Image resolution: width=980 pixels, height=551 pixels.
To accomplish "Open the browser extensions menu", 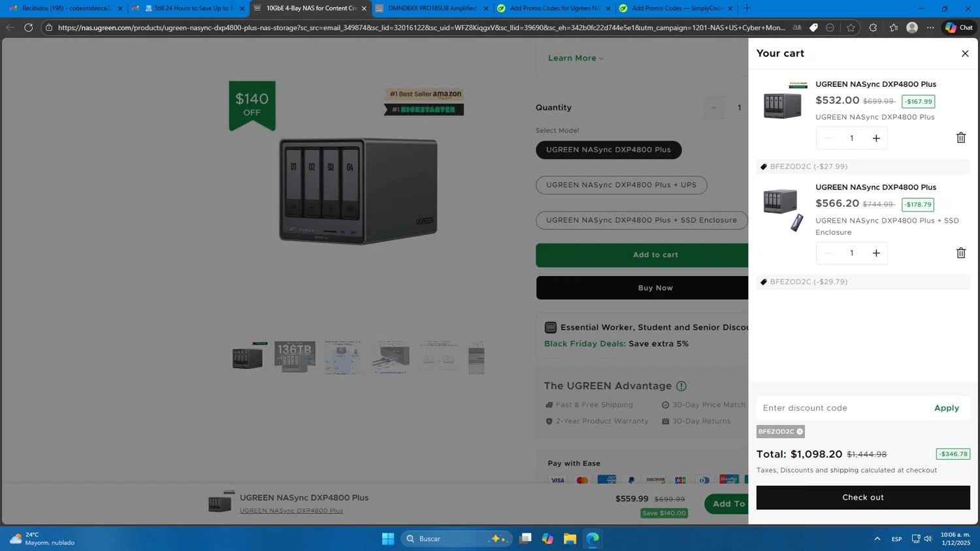I will pos(873,27).
